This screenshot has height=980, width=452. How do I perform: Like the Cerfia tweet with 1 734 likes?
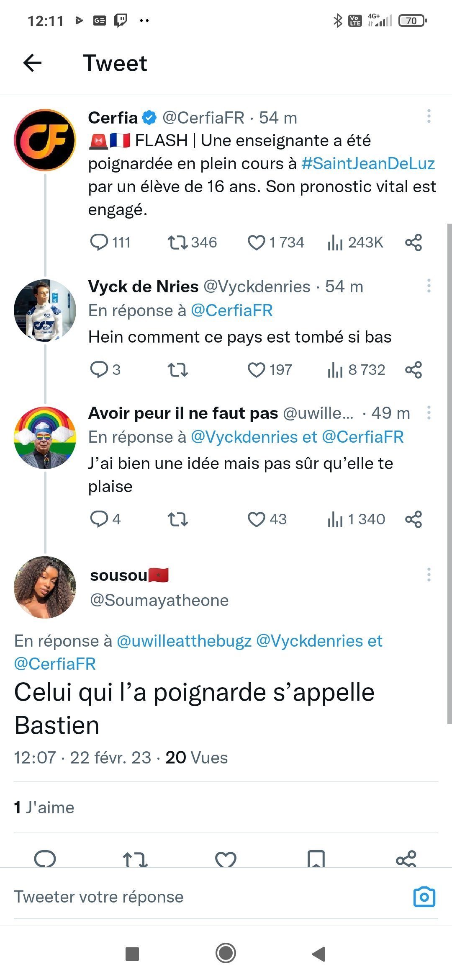click(256, 242)
